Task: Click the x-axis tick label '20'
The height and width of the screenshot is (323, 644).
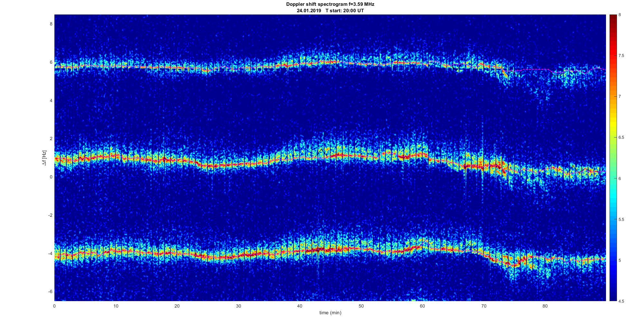Action: pyautogui.click(x=177, y=306)
